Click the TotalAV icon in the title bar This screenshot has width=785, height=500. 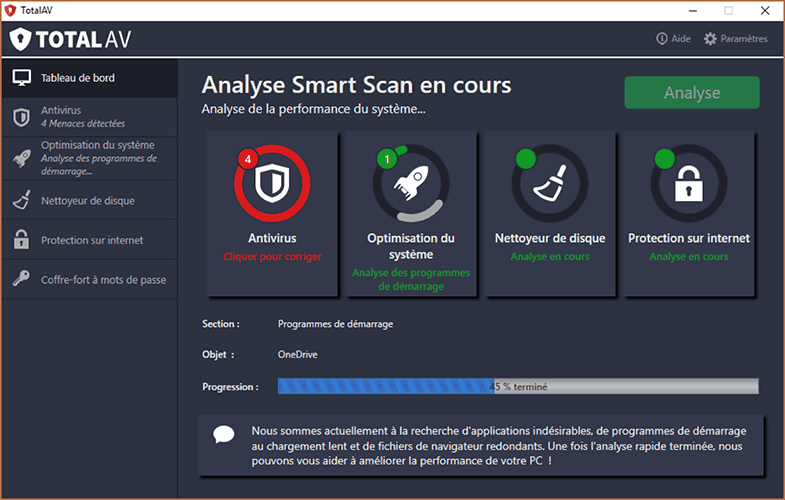point(10,10)
